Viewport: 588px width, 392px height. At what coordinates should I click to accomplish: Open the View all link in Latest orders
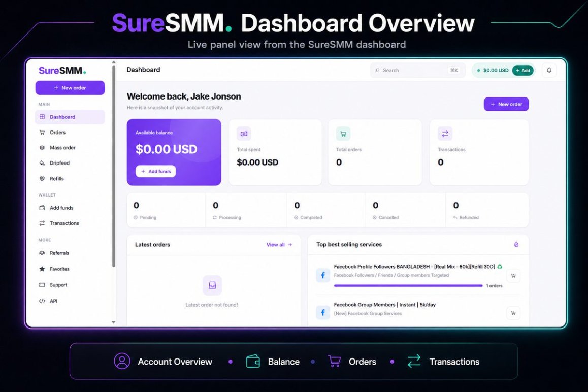279,245
